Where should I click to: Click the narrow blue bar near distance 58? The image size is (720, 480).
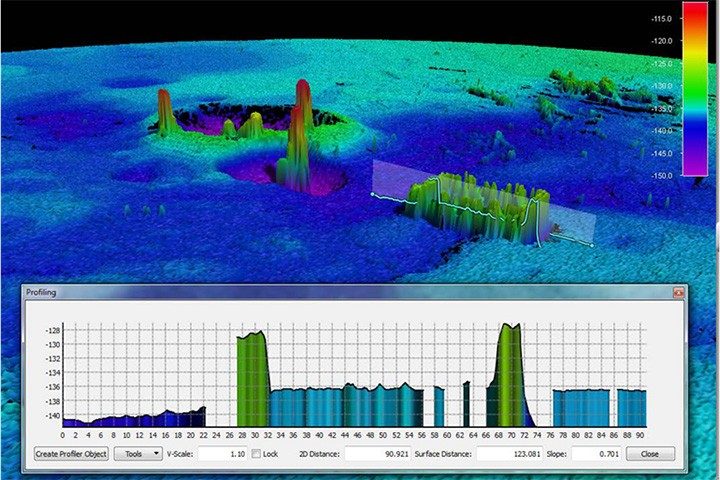[439, 406]
